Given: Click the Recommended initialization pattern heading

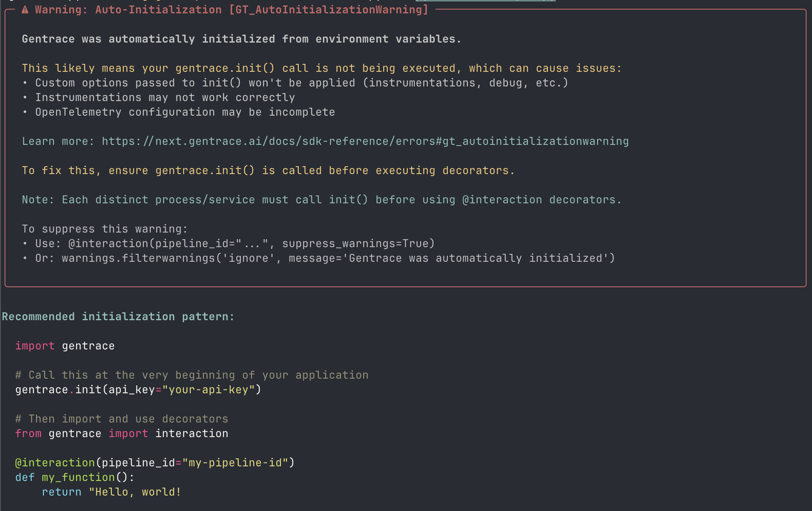Looking at the screenshot, I should coord(118,316).
